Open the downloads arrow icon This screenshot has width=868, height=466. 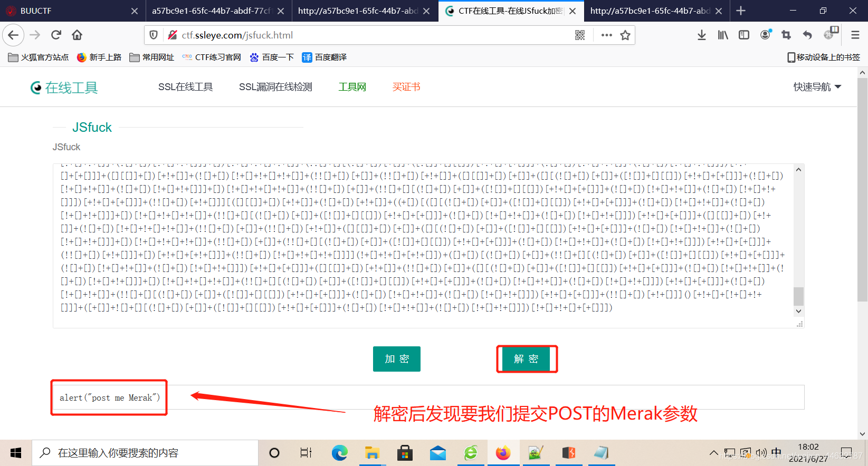702,35
